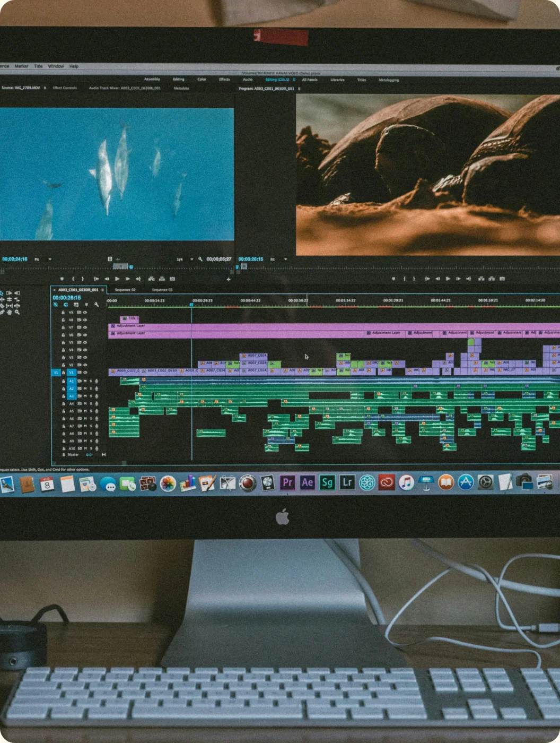The image size is (560, 743).
Task: Toggle timeline Snap magnet icon
Action: pyautogui.click(x=66, y=305)
